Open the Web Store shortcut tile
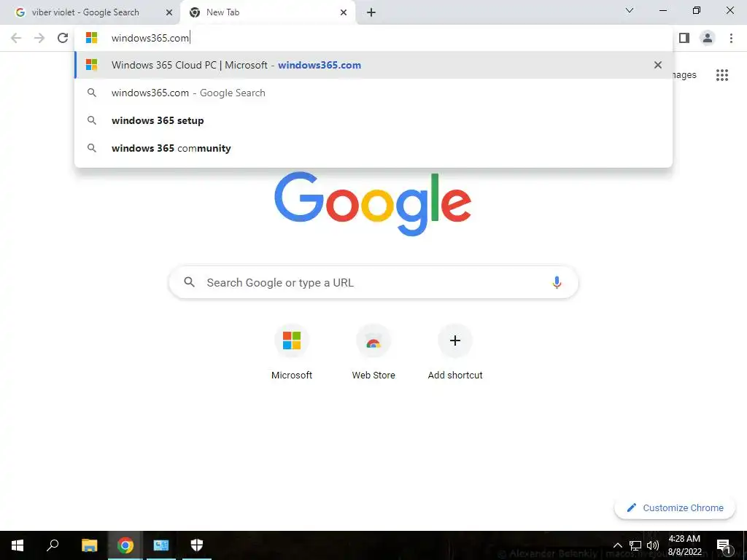The image size is (747, 560). click(373, 354)
